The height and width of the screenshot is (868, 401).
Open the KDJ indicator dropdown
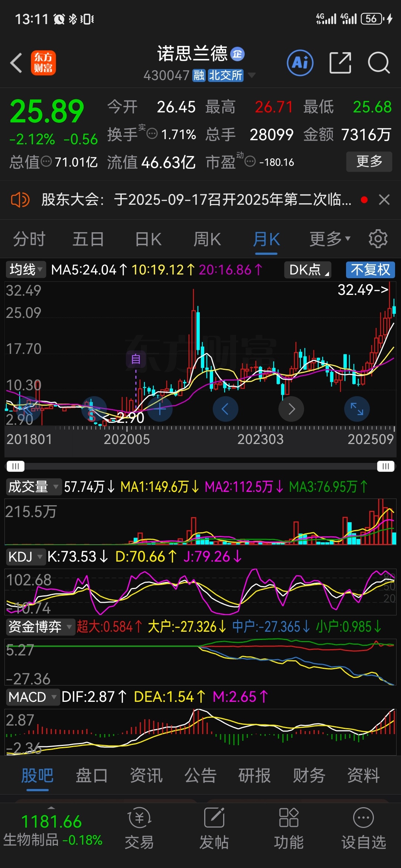[25, 557]
